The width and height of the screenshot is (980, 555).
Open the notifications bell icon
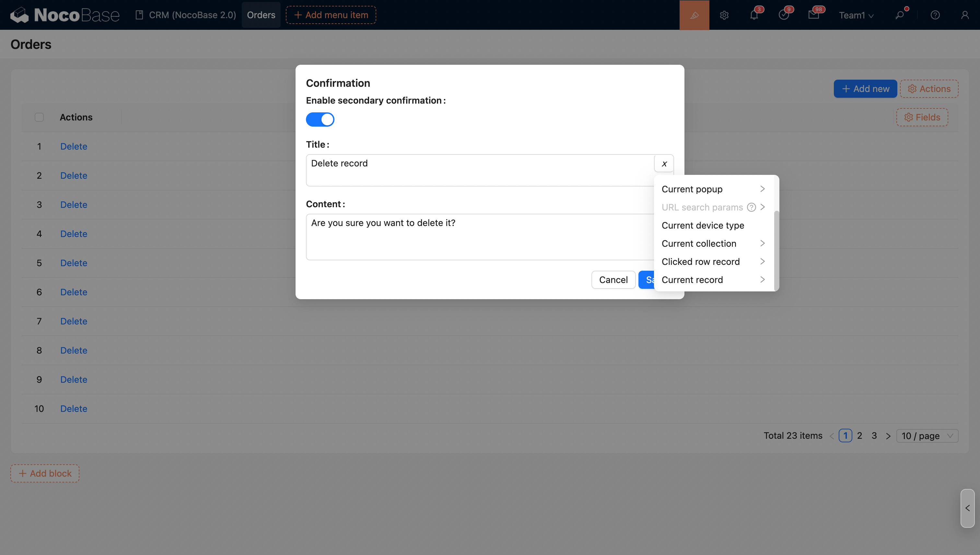click(x=754, y=15)
